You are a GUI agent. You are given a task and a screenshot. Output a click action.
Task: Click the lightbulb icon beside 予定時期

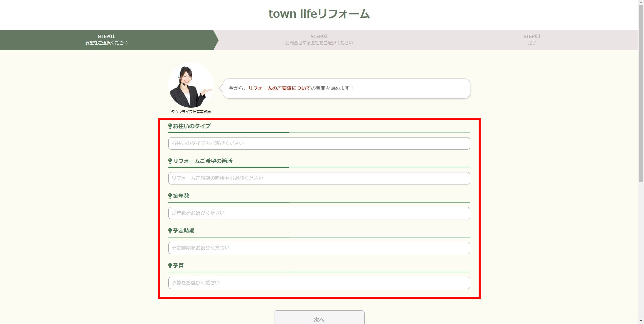pos(170,231)
